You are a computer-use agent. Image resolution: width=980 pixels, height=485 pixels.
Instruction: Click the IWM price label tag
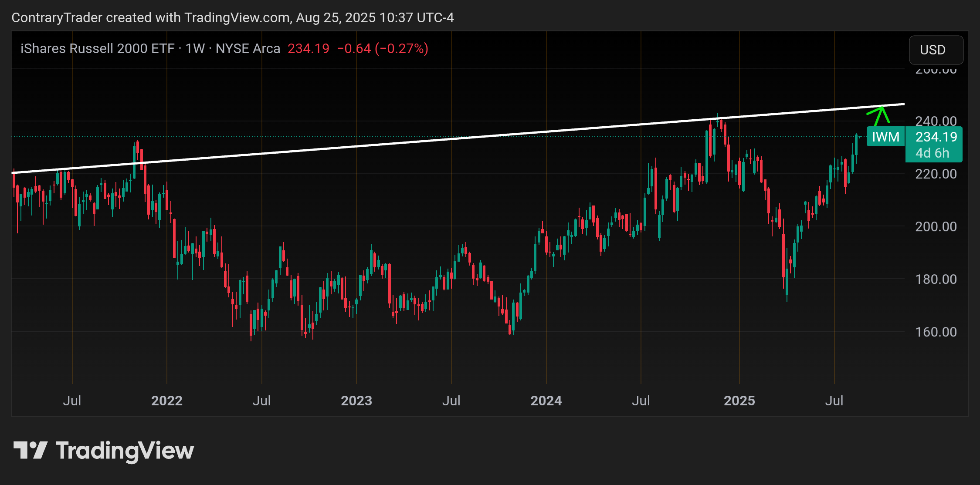pos(885,137)
